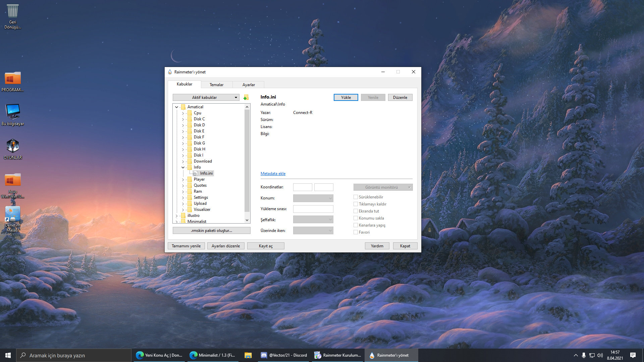Open the Şeffaflık combo box
Screen dimensions: 644x362
[x=313, y=220]
